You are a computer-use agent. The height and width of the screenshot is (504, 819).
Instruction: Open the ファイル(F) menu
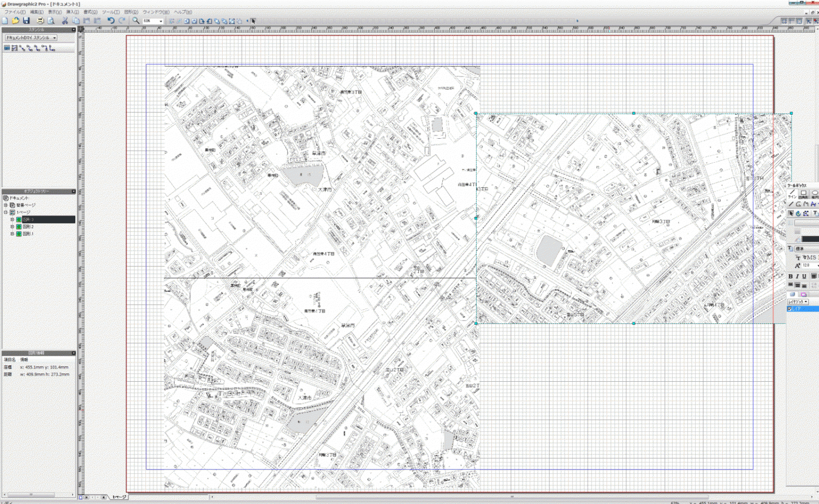click(15, 12)
